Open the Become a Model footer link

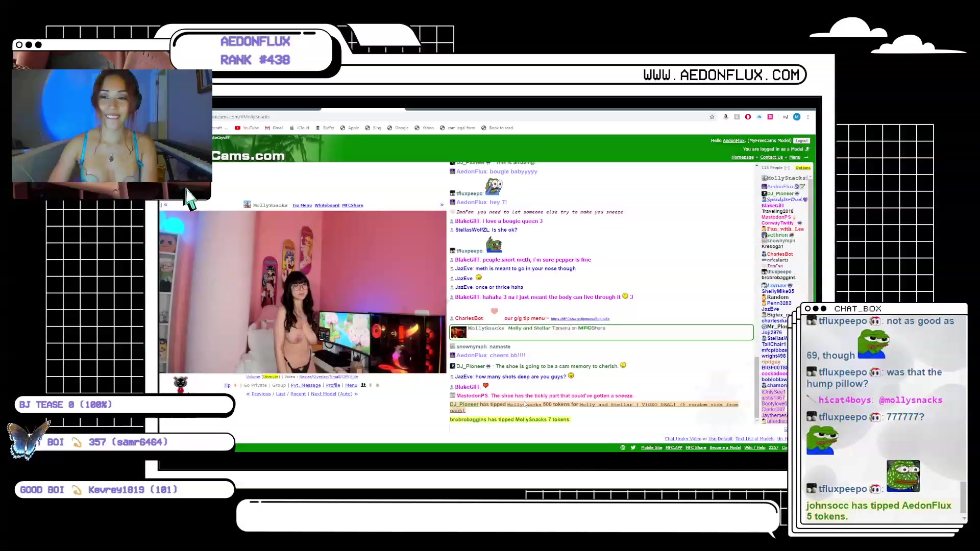(x=725, y=448)
